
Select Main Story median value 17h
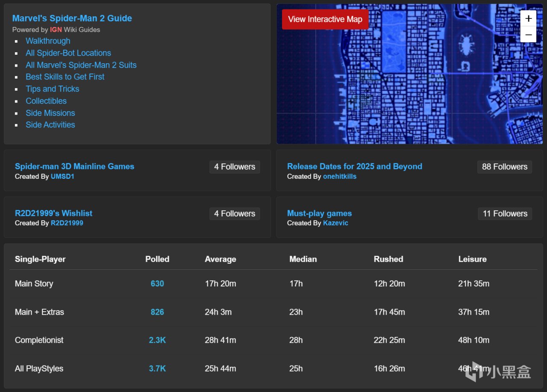tap(296, 283)
